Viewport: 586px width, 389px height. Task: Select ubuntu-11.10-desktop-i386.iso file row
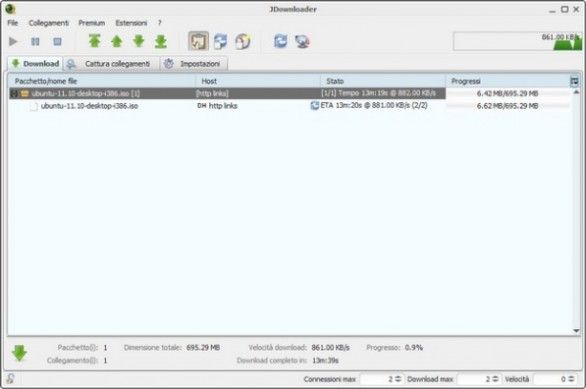coord(290,106)
